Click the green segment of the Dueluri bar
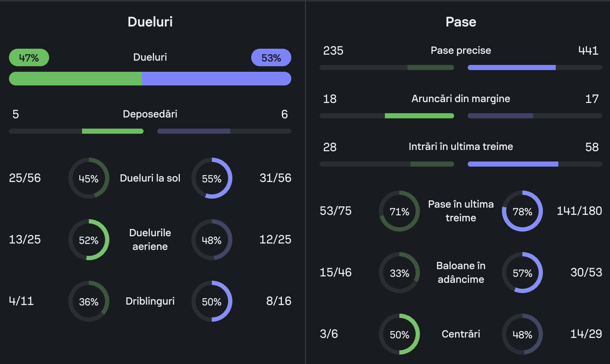Viewport: 610px width, 364px height. 75,79
